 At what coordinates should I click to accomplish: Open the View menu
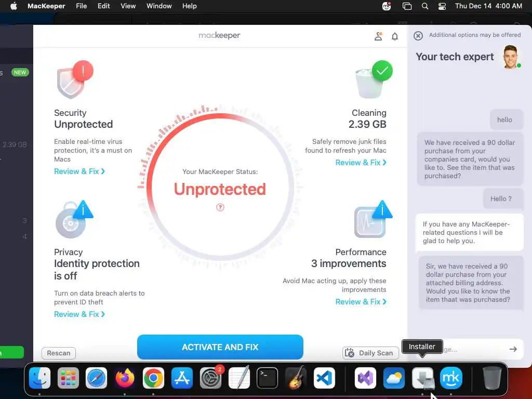[x=128, y=6]
